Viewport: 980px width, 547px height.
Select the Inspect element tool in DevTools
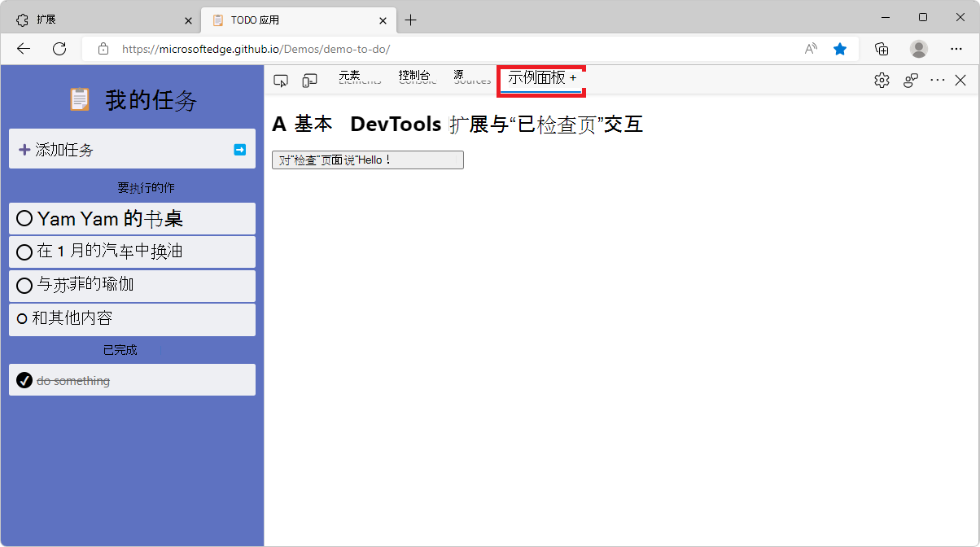pos(281,80)
